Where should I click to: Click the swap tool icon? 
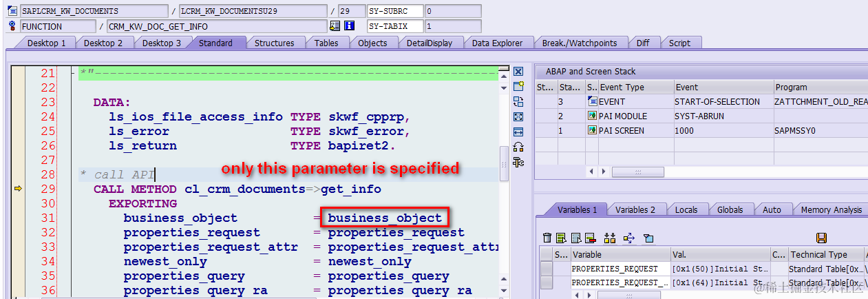click(x=519, y=102)
